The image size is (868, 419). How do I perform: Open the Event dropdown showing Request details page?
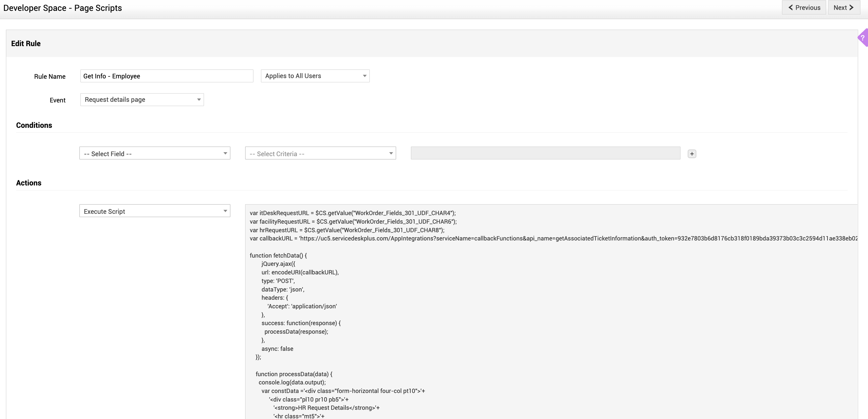[142, 100]
